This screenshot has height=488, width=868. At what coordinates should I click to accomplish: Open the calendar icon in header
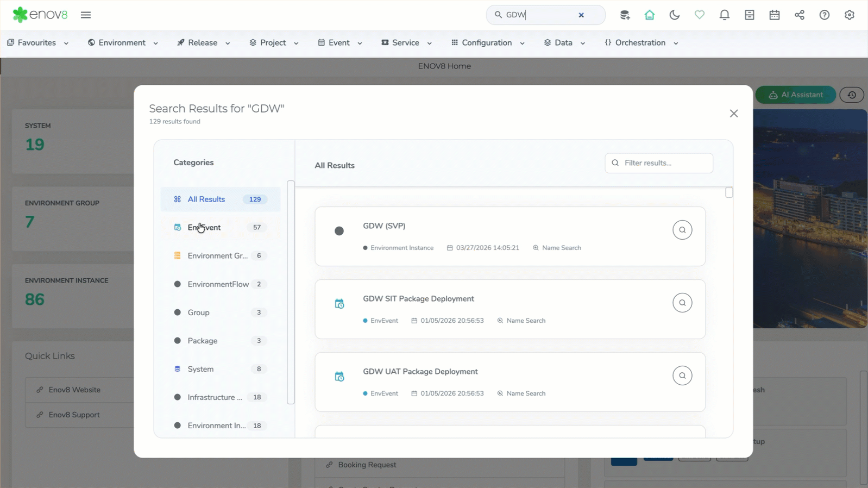(x=774, y=15)
